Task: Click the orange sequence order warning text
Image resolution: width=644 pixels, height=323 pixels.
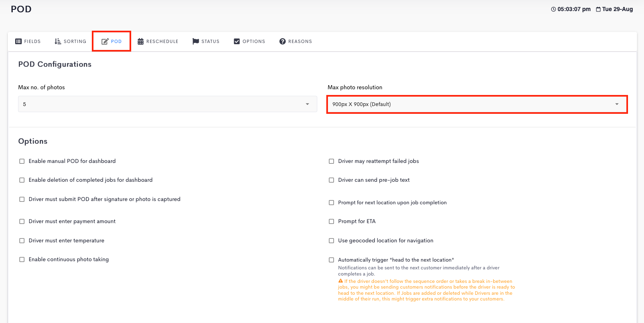Action: [426, 290]
